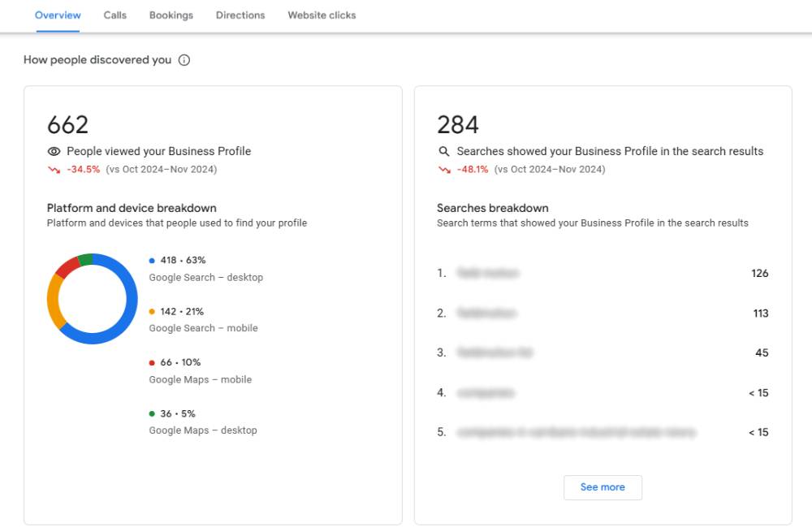Click the search term count 113
The image size is (812, 532).
click(x=761, y=314)
